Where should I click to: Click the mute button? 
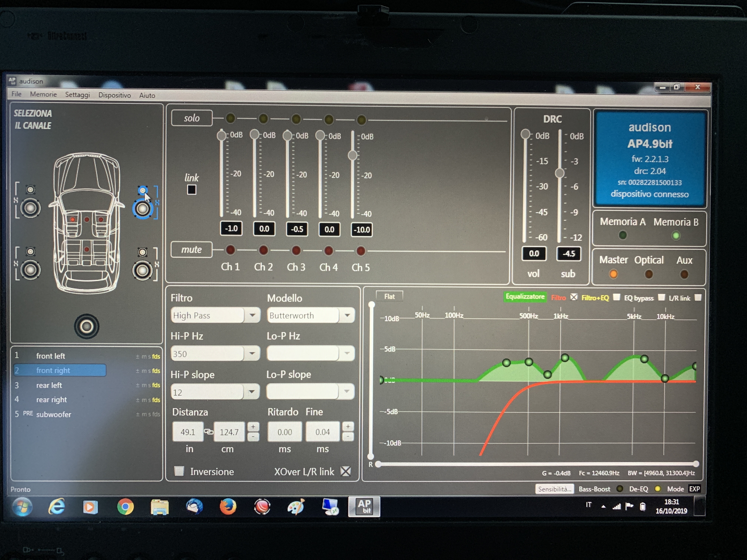192,249
